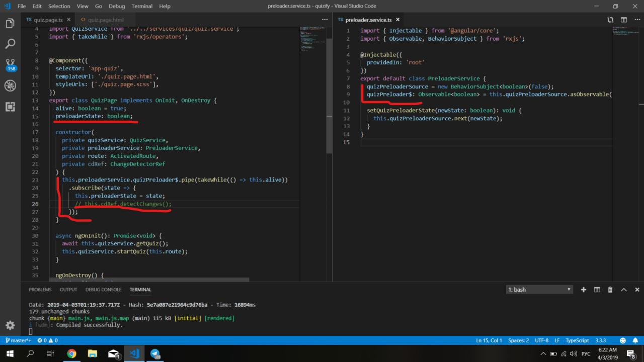Open notifications bell in status bar
This screenshot has width=644, height=362.
point(635,340)
